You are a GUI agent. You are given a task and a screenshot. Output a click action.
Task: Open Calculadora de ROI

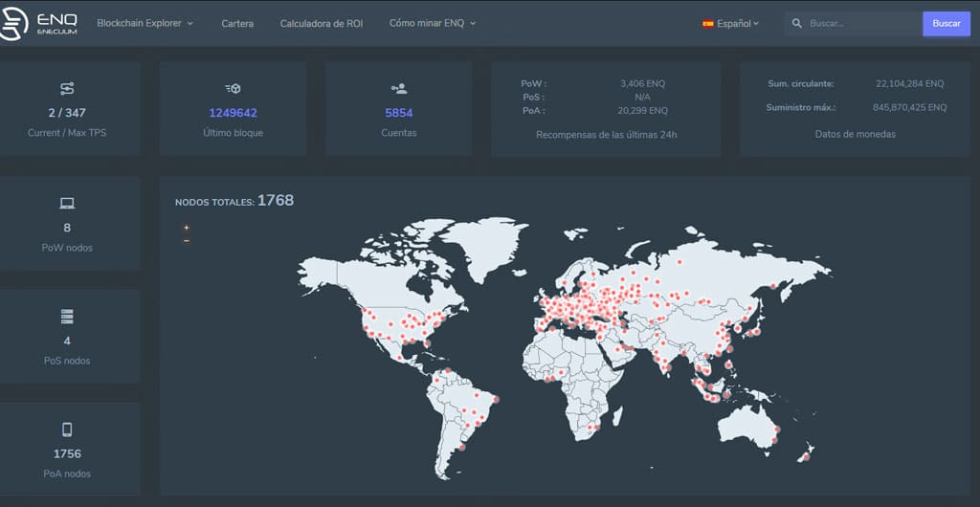pos(322,24)
